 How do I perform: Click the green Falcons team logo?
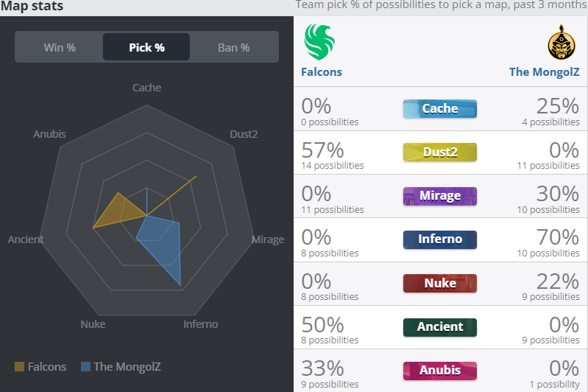coord(319,42)
